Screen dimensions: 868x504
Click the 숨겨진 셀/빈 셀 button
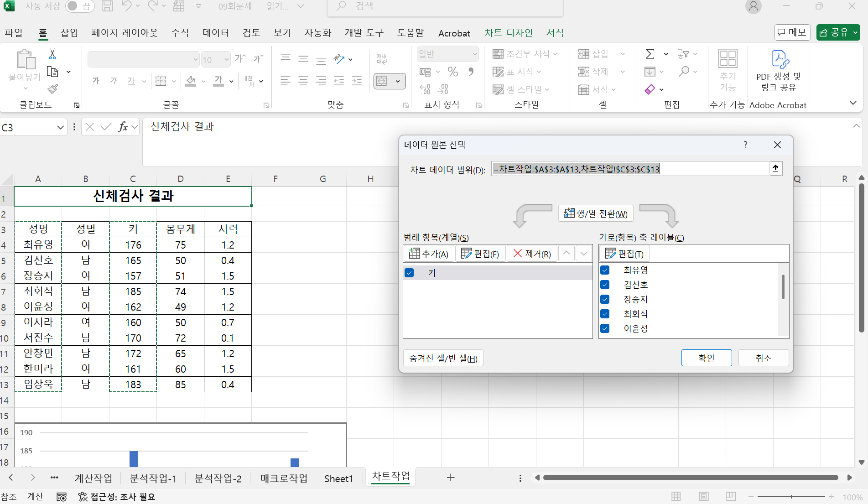(443, 359)
